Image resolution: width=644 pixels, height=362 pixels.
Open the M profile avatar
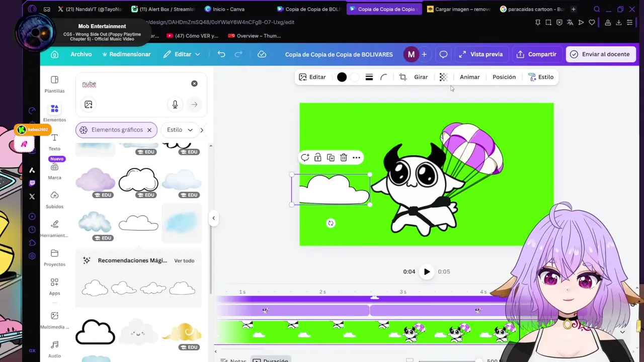coord(411,54)
